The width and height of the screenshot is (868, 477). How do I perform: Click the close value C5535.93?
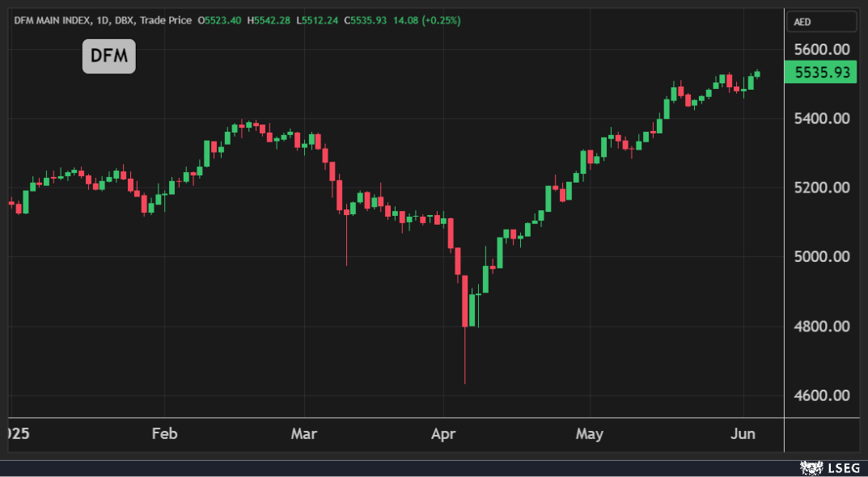click(x=366, y=20)
